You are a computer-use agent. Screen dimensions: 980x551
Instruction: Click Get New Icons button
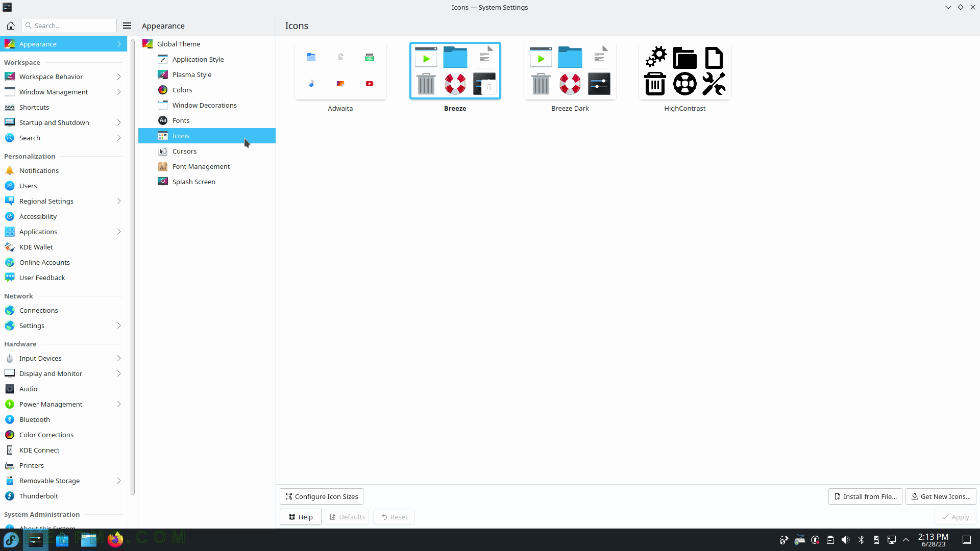coord(941,496)
